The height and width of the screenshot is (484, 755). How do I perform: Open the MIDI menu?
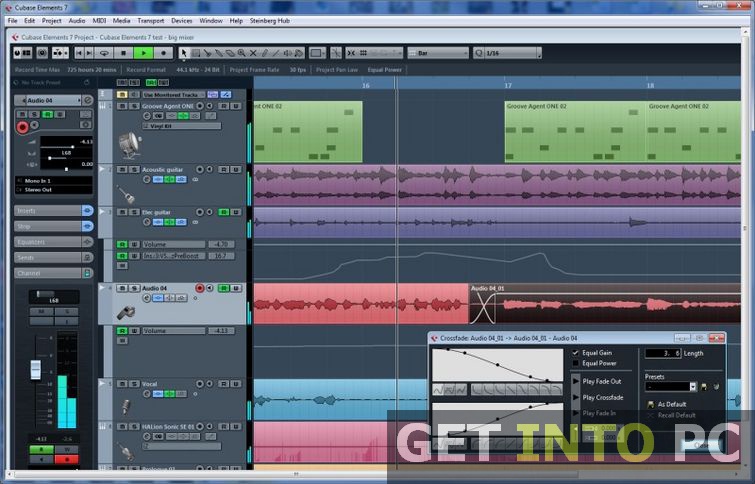tap(99, 21)
